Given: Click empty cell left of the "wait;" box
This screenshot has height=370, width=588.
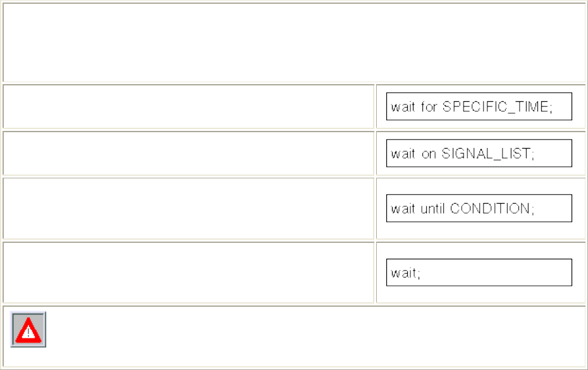Looking at the screenshot, I should coord(188,273).
